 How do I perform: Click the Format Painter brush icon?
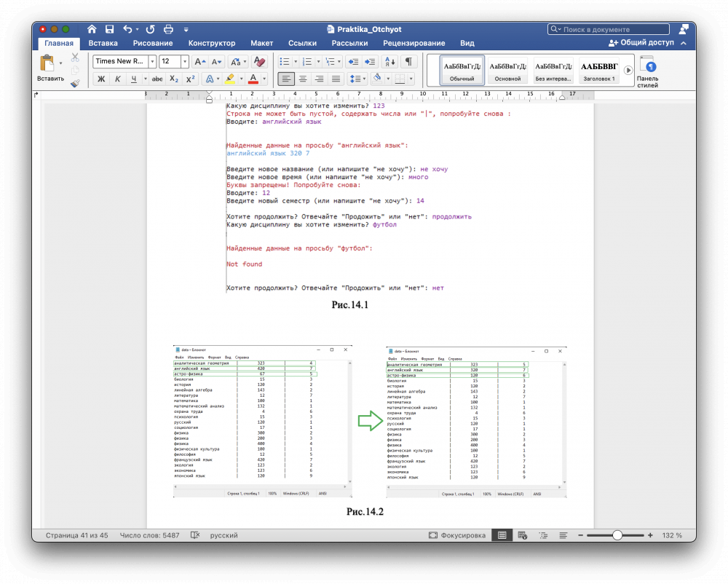tap(75, 84)
